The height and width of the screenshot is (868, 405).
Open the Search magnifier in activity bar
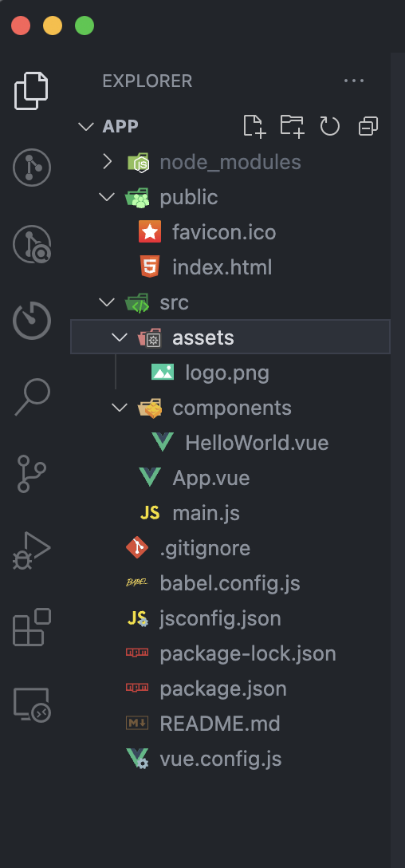tap(32, 397)
